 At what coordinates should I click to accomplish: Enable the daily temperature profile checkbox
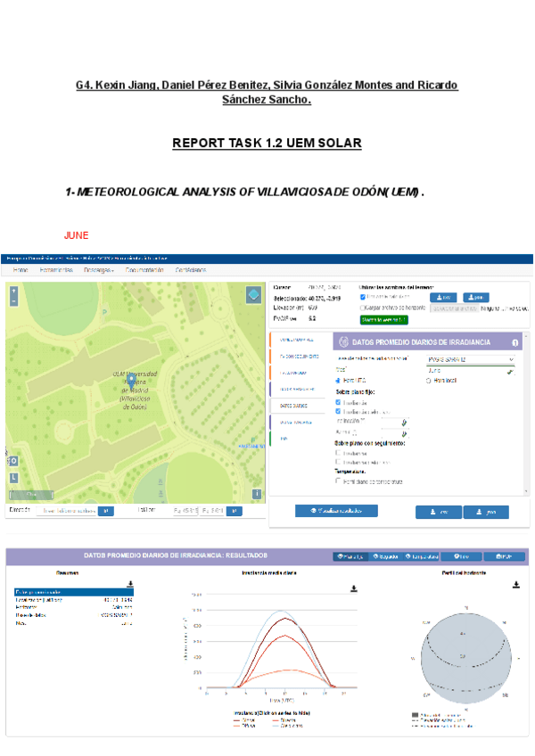[x=337, y=481]
